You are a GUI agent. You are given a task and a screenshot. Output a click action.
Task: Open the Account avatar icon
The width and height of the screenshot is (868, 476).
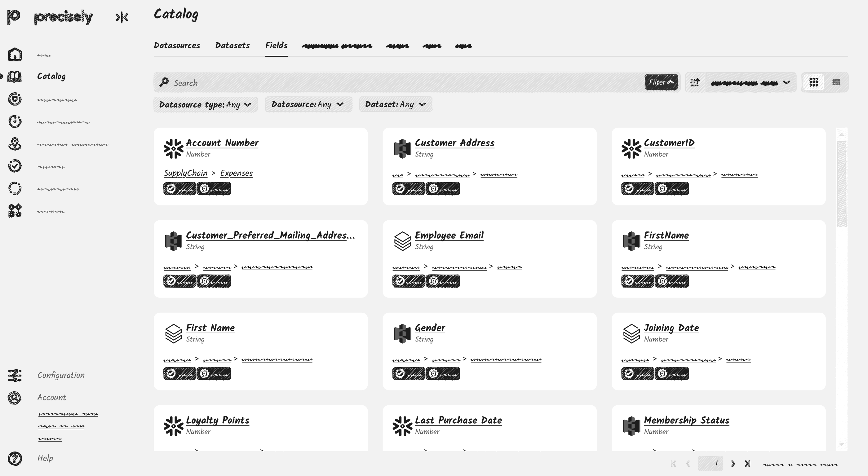pyautogui.click(x=15, y=398)
